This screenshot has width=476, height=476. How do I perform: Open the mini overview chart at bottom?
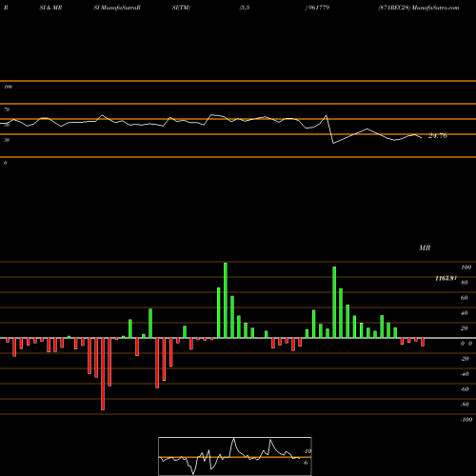(235, 456)
